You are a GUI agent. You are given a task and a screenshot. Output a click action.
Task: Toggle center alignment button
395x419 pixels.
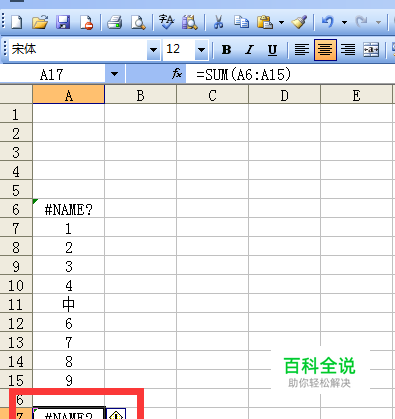coord(325,50)
